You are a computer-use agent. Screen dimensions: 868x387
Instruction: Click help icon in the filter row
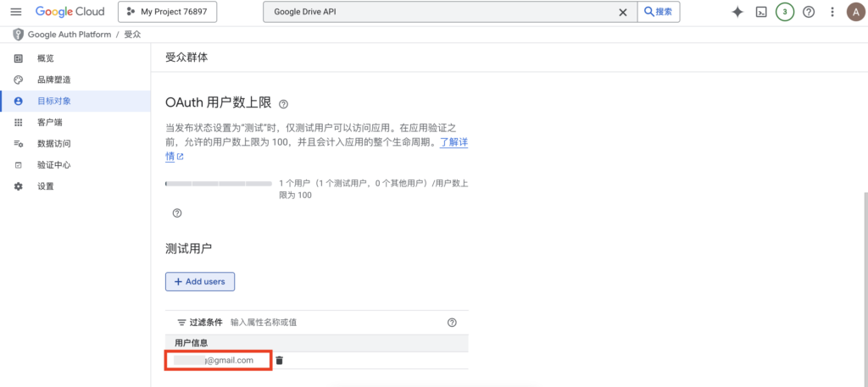(x=452, y=323)
